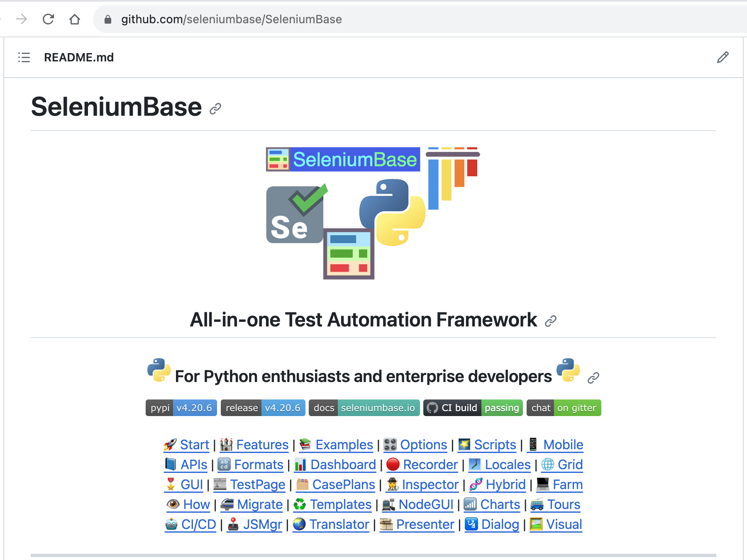Open the Grid link

point(562,465)
